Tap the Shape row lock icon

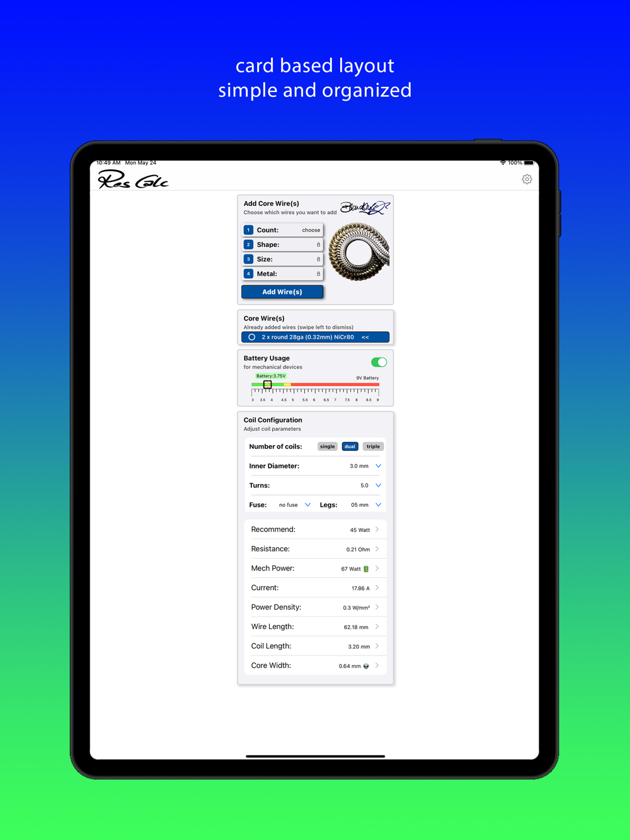pyautogui.click(x=318, y=244)
